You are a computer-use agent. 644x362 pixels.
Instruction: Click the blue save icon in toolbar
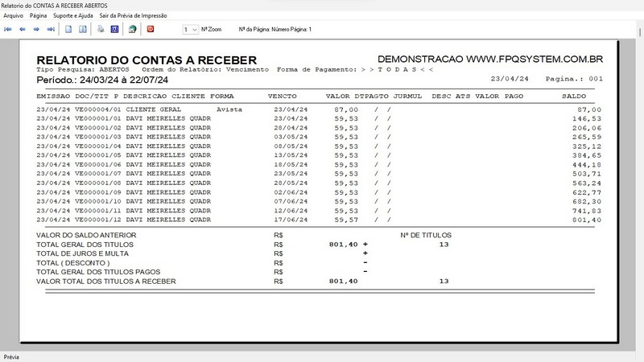click(x=114, y=29)
